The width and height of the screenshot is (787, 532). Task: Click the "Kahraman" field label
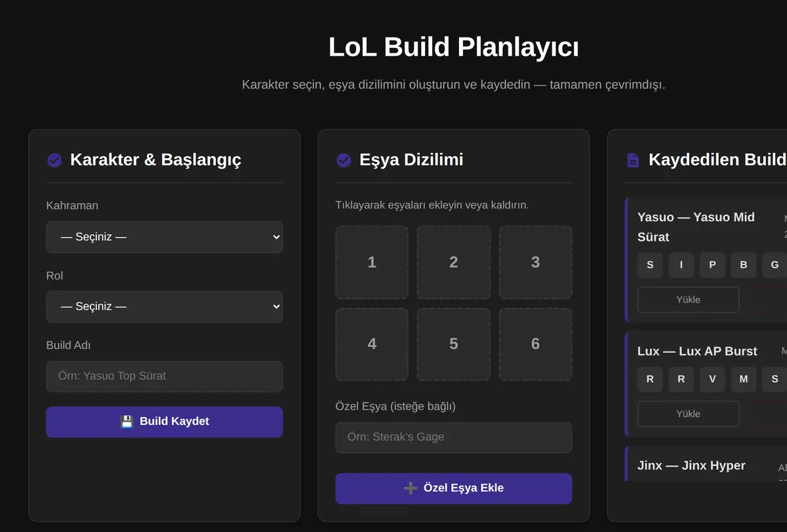pyautogui.click(x=72, y=205)
